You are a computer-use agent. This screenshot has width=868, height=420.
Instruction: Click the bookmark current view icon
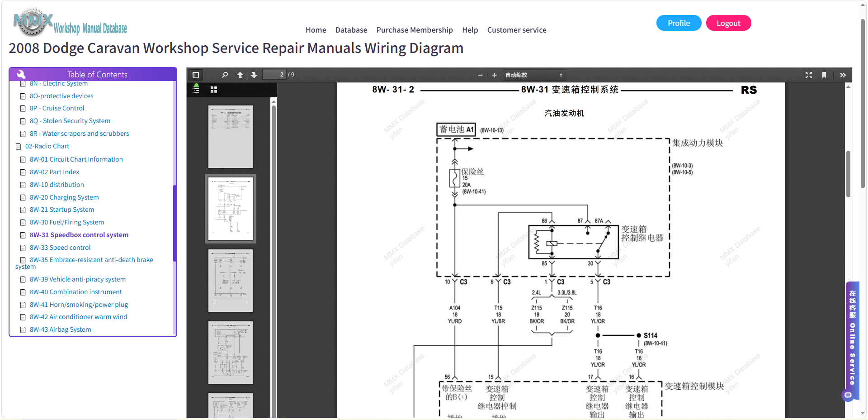click(x=824, y=75)
